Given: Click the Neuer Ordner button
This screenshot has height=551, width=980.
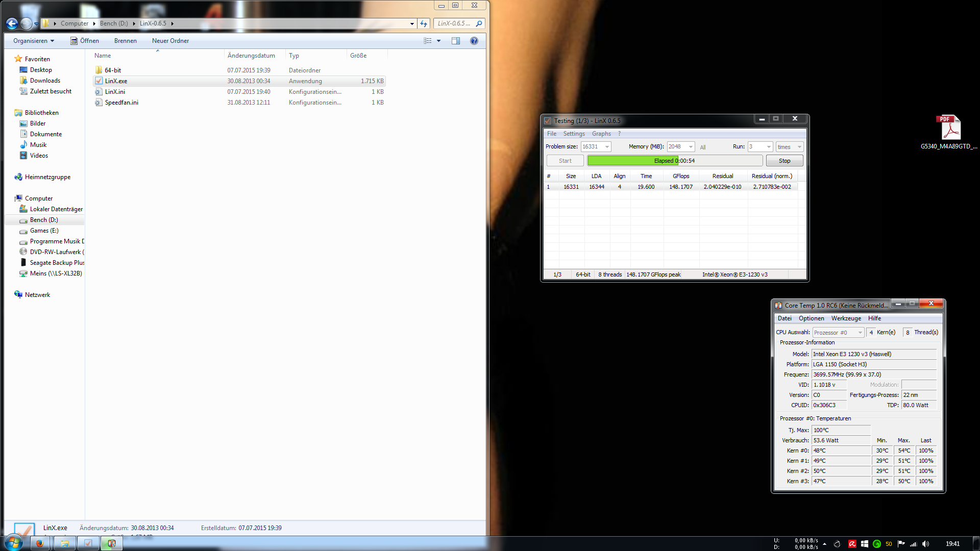Looking at the screenshot, I should [x=170, y=41].
